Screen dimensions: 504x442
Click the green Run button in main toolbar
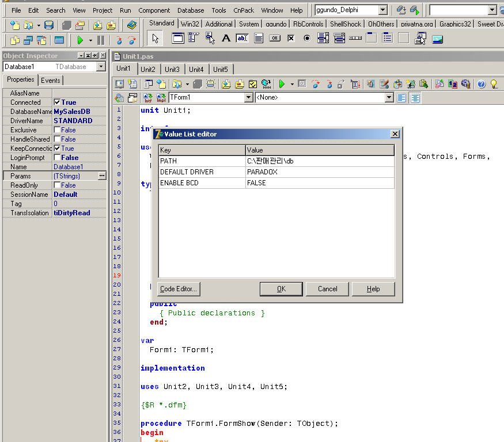80,40
